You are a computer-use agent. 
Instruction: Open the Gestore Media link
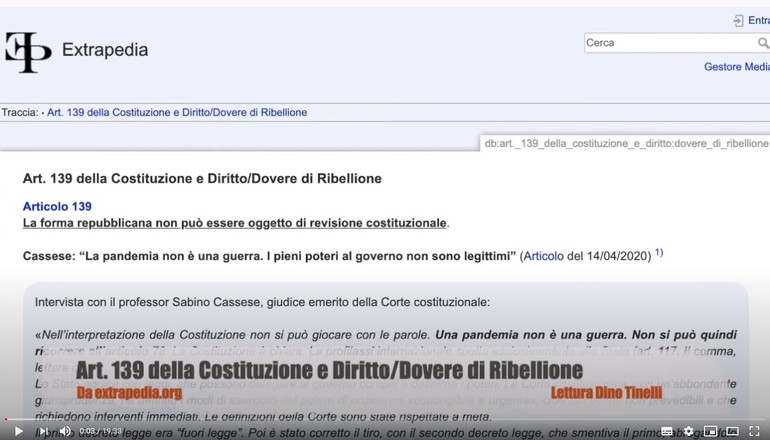click(x=737, y=67)
